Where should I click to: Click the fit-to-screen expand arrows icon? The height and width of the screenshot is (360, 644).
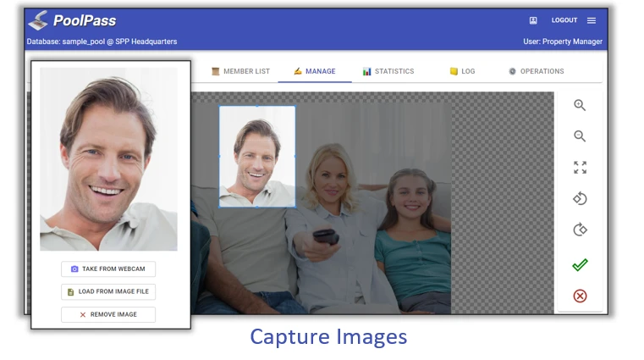point(580,168)
